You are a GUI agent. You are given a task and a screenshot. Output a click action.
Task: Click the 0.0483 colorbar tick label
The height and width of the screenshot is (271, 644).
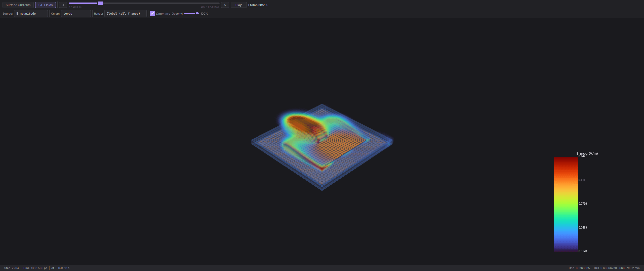(x=583, y=228)
